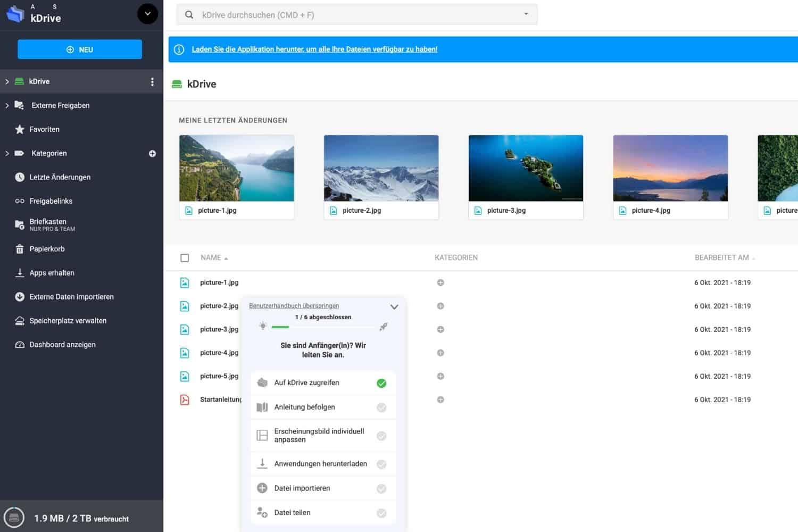Image resolution: width=798 pixels, height=532 pixels.
Task: Add category to picture-4.jpg row
Action: [440, 353]
